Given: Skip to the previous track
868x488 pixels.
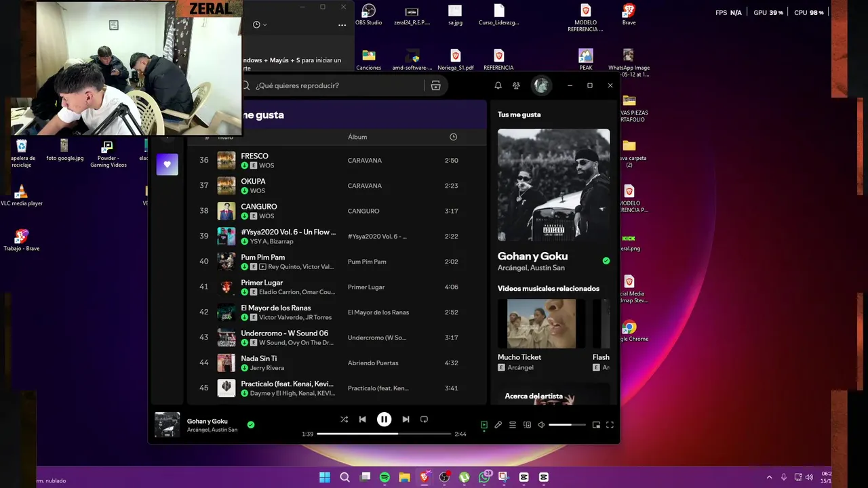Looking at the screenshot, I should [x=362, y=420].
